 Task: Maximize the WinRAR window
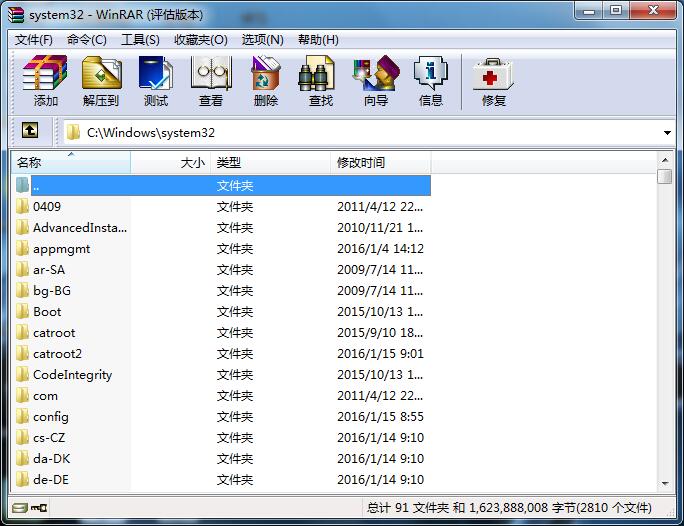tap(616, 11)
